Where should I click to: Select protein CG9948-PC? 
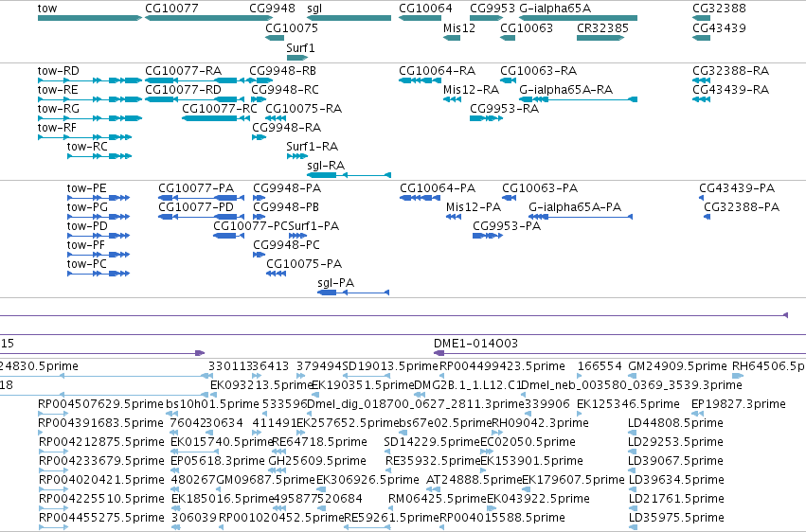point(260,255)
